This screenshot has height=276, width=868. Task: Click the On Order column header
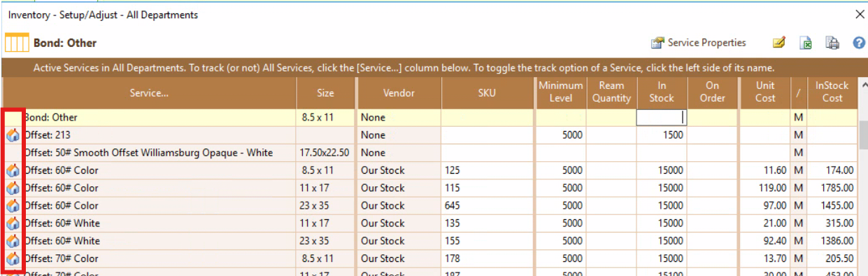712,92
